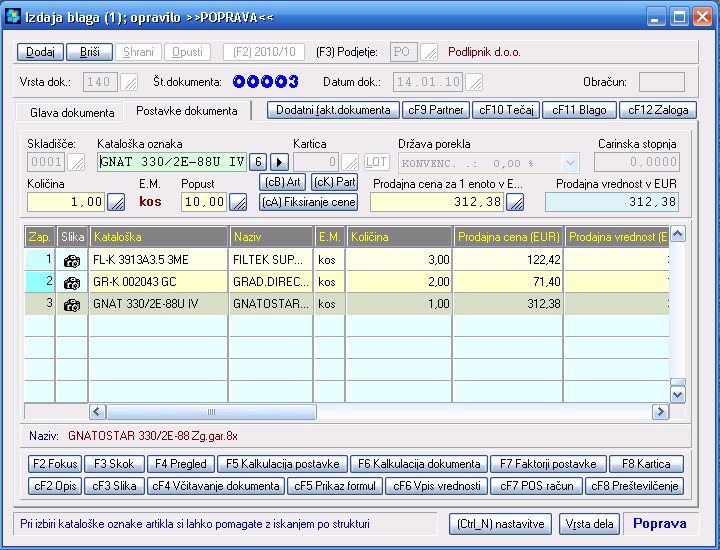
Task: Click the Dodaj button
Action: [40, 51]
